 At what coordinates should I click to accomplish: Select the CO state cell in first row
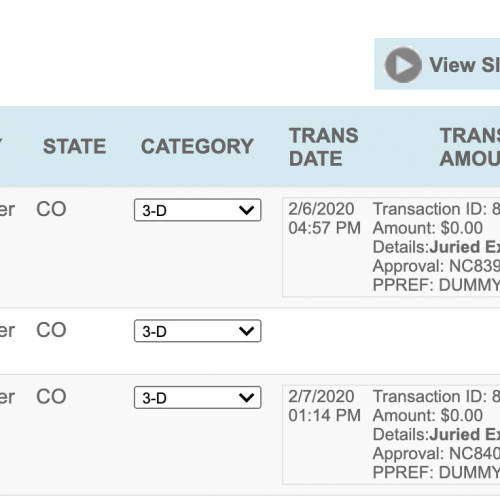click(x=51, y=209)
